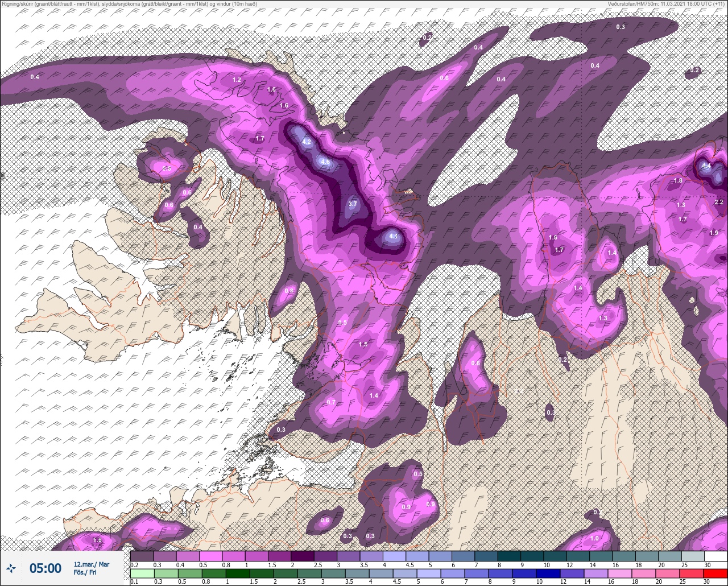The image size is (728, 586).
Task: Click the 1.8 precipitation value on the map
Action: click(x=678, y=181)
